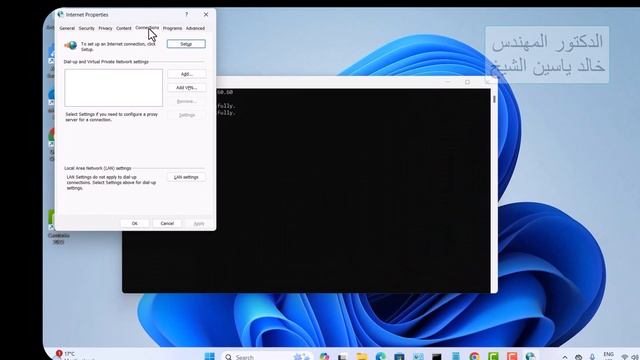Show hidden system tray icons
Viewport: 640px width, 360px height.
point(565,357)
